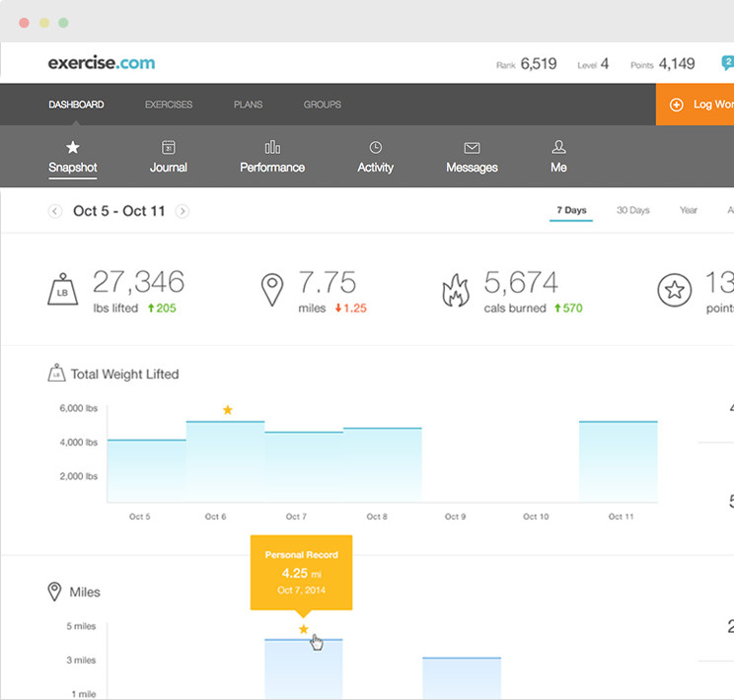
Task: Click the red 1.25 decrease indicator
Action: (x=350, y=308)
